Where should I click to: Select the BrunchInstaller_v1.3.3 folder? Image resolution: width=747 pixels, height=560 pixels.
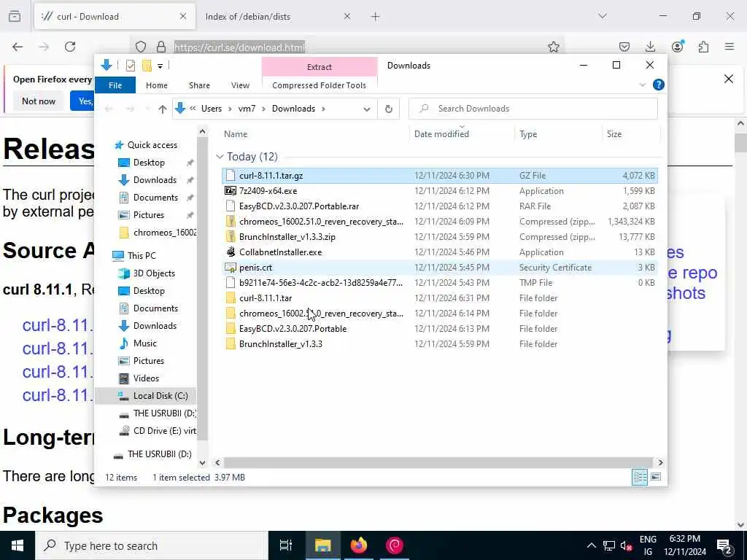281,344
